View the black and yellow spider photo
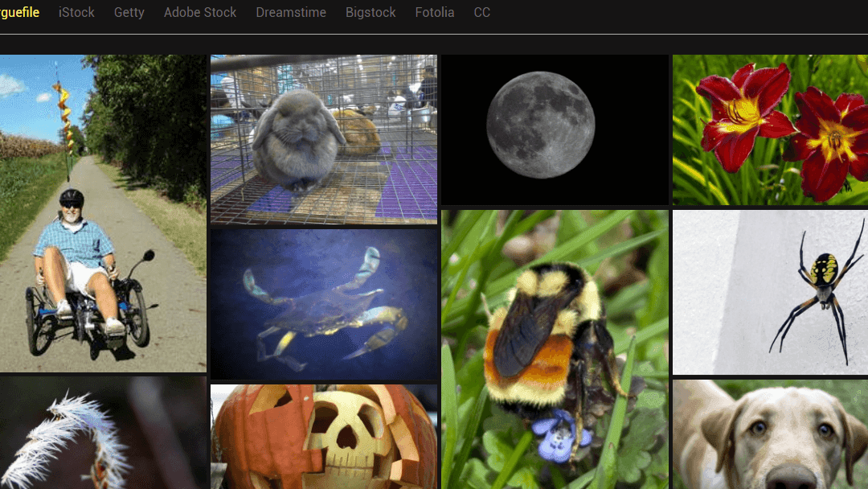 [770, 293]
